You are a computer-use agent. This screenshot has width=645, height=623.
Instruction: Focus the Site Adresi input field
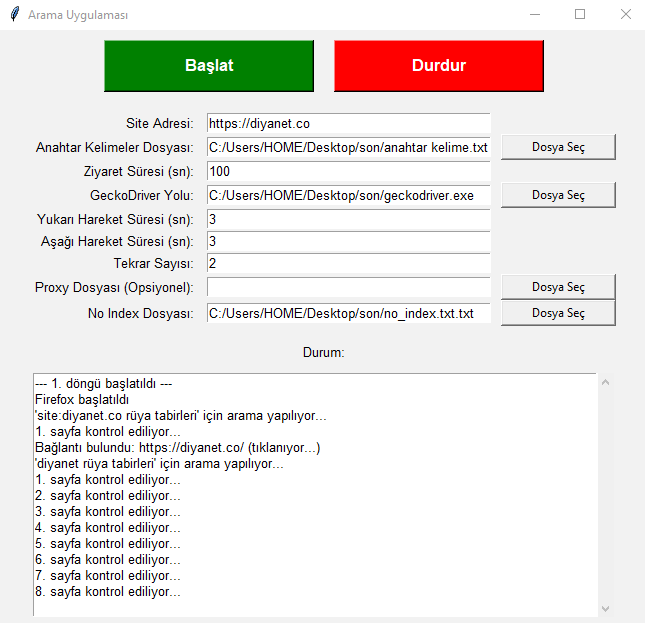[349, 123]
